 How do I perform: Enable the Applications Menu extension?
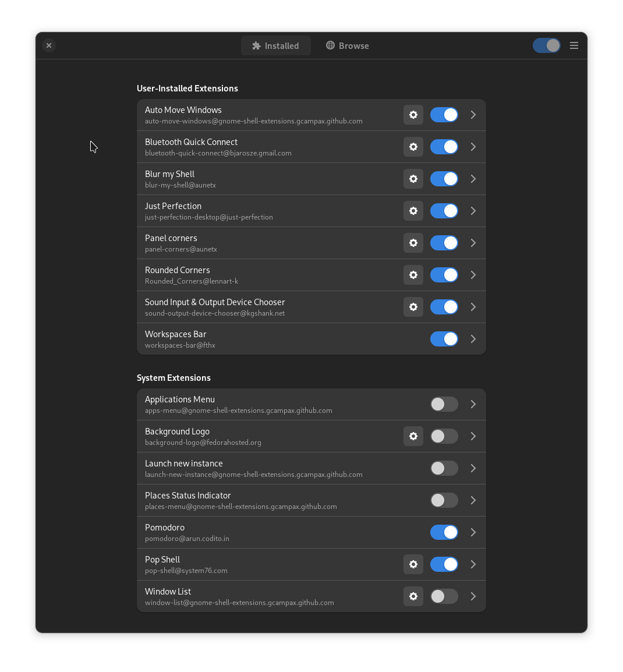[x=444, y=404]
